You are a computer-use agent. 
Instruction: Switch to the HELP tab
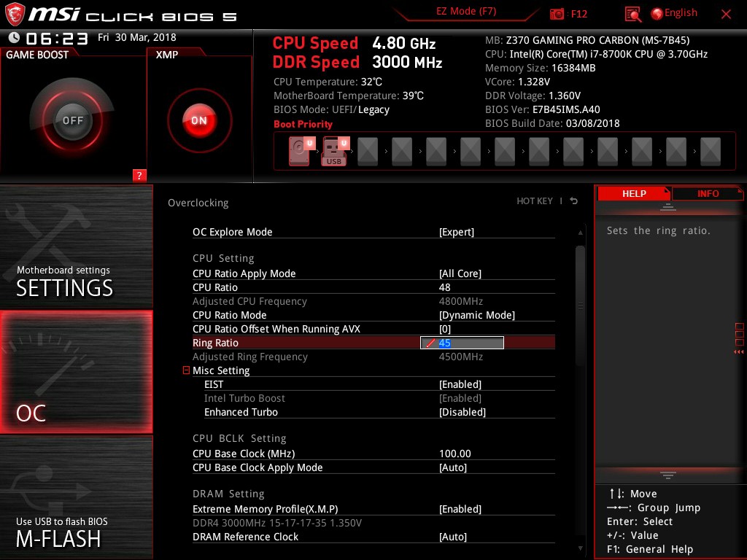634,194
